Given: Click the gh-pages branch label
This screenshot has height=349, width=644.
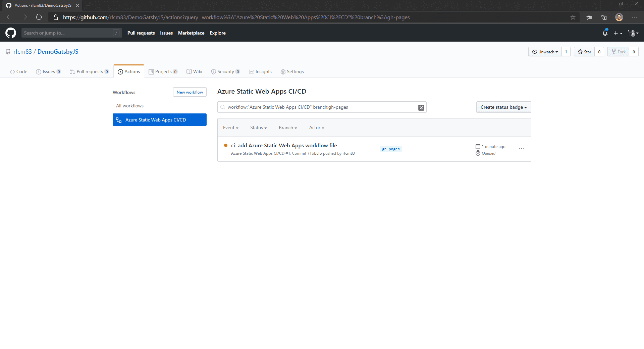Looking at the screenshot, I should (391, 149).
